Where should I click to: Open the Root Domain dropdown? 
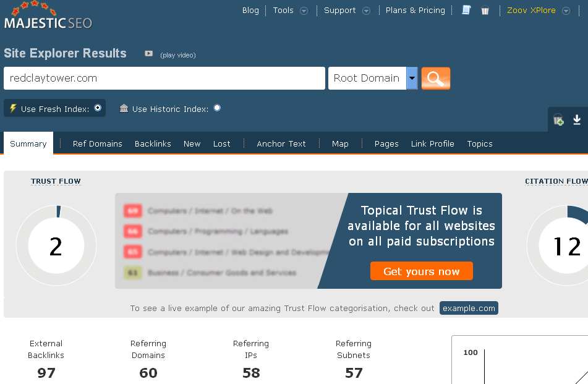click(373, 79)
